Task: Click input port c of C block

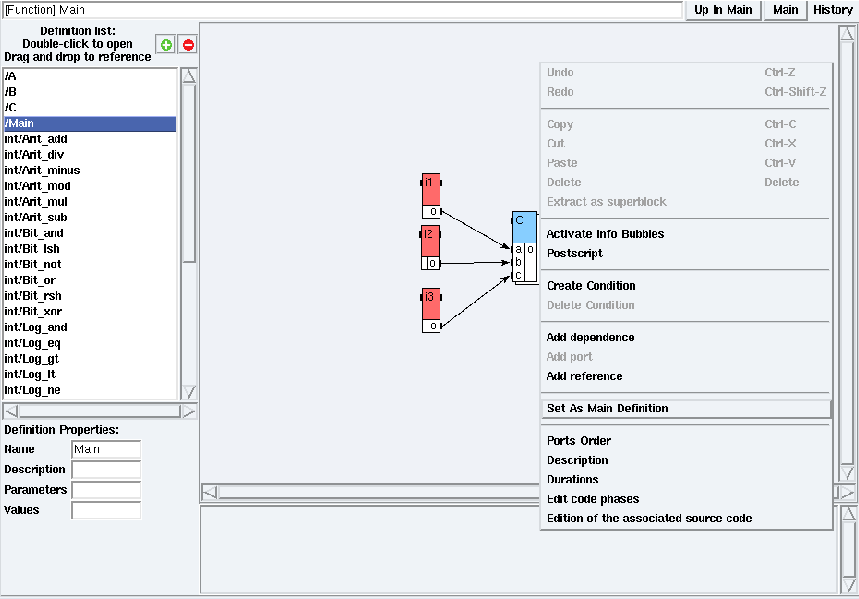Action: pos(518,275)
